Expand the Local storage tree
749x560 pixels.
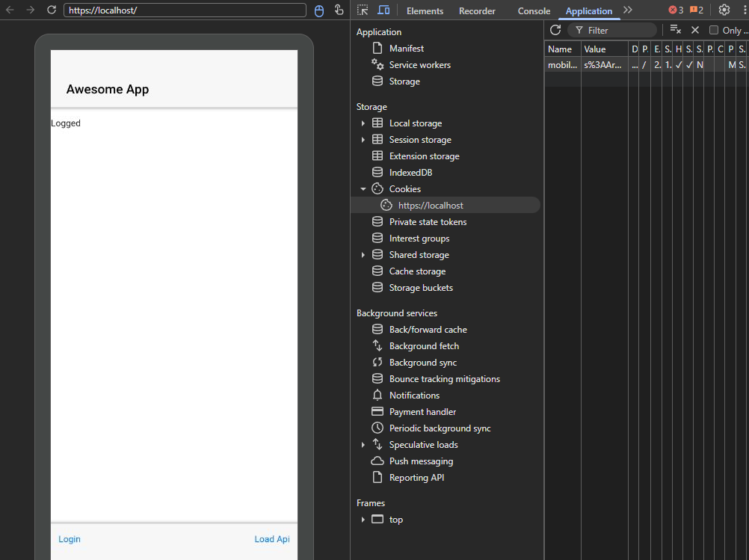[x=363, y=123]
